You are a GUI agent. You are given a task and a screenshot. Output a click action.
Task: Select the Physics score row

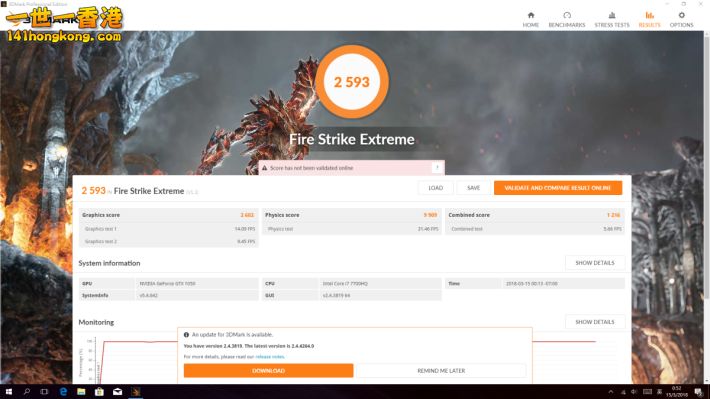tap(351, 215)
